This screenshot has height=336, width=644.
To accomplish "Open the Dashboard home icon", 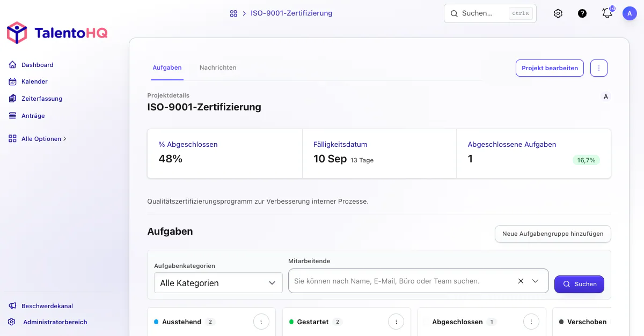I will (12, 65).
